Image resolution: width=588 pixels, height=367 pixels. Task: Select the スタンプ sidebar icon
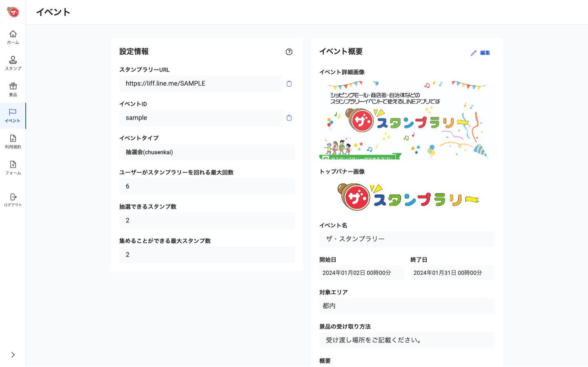[x=13, y=62]
